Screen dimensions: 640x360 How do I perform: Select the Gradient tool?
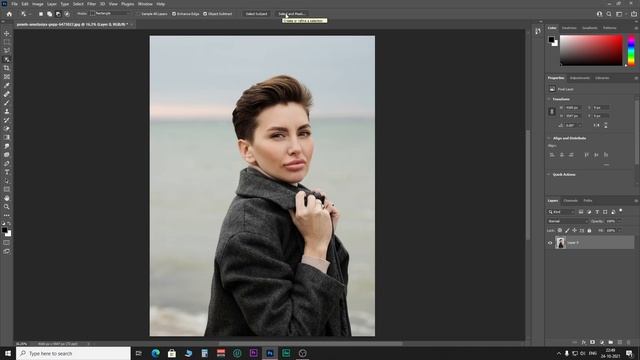(7, 138)
